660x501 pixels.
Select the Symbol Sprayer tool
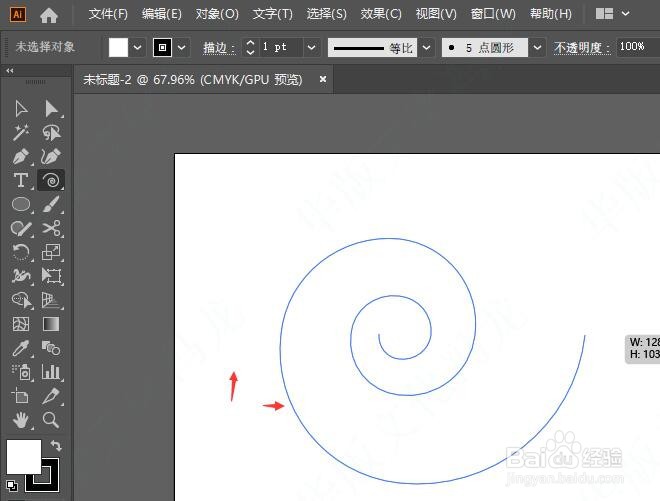(21, 372)
